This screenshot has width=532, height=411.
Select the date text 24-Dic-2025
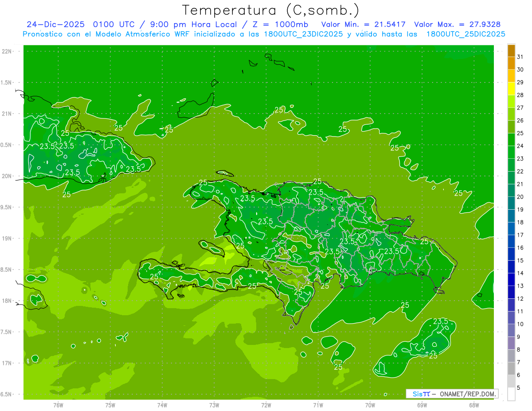pos(56,24)
